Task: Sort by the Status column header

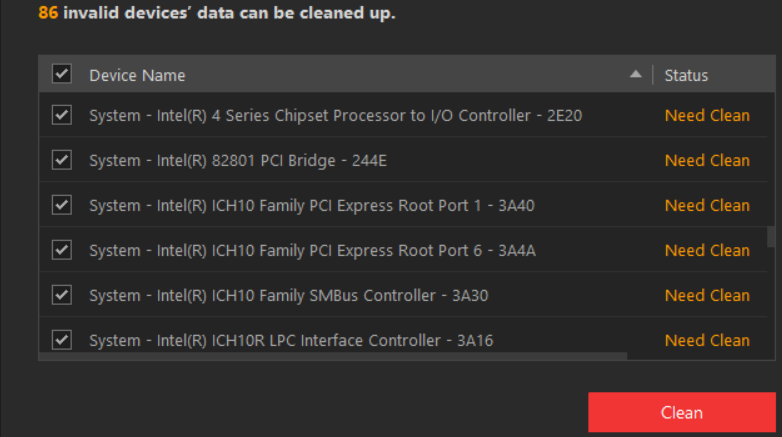Action: (686, 75)
